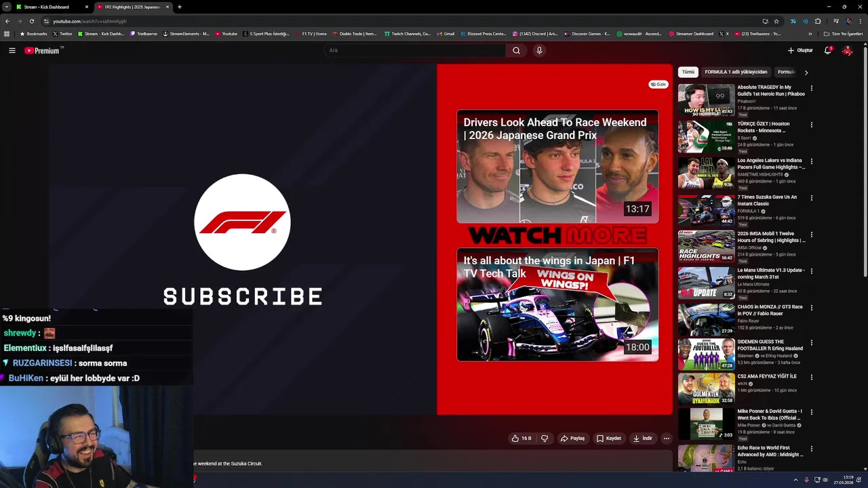Open options for TÜRKÇE ÖZET Houston video
This screenshot has width=868, height=488.
pyautogui.click(x=811, y=125)
